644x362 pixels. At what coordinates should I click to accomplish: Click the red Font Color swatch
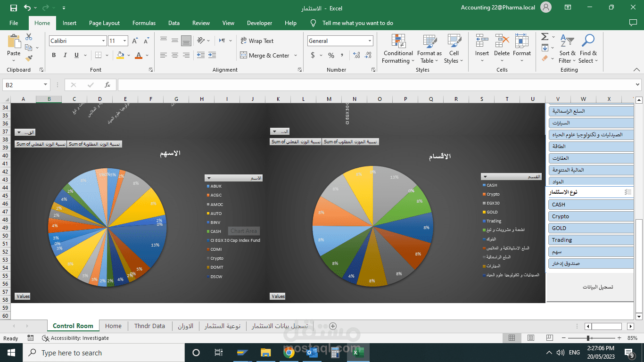pos(139,55)
